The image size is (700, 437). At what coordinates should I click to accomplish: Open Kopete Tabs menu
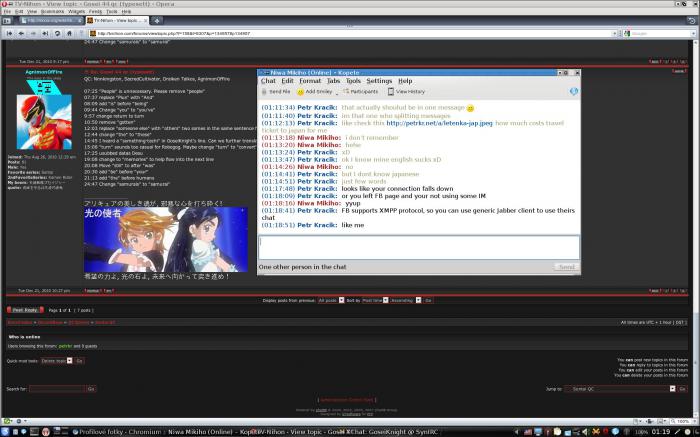pyautogui.click(x=333, y=81)
